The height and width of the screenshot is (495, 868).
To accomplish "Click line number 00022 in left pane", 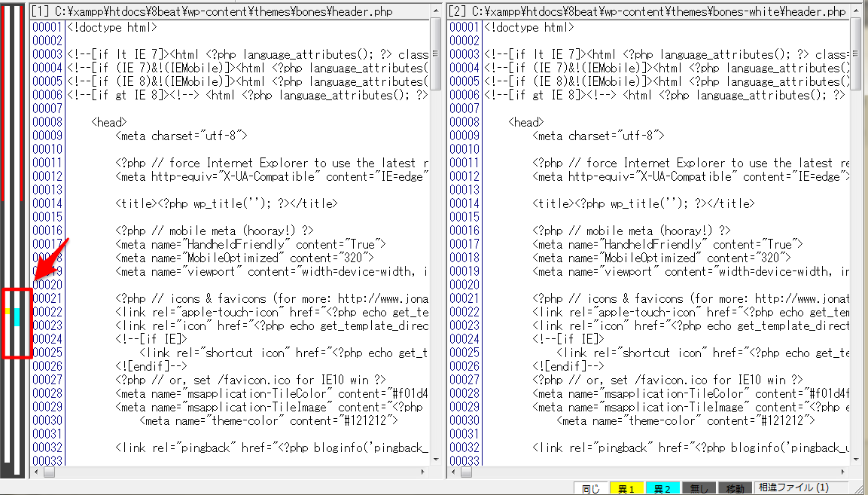I will click(47, 312).
